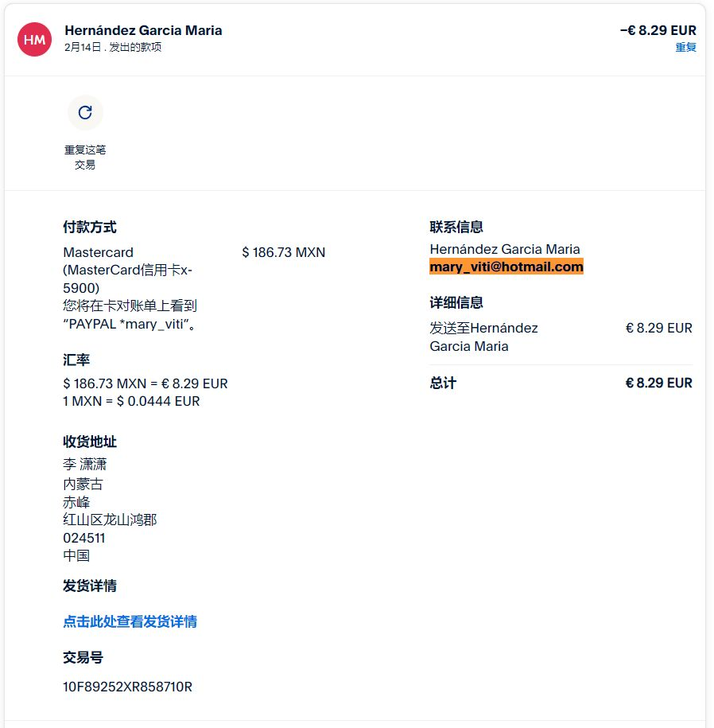Click the 重复这笔交易 label
This screenshot has width=714, height=728.
pyautogui.click(x=85, y=157)
